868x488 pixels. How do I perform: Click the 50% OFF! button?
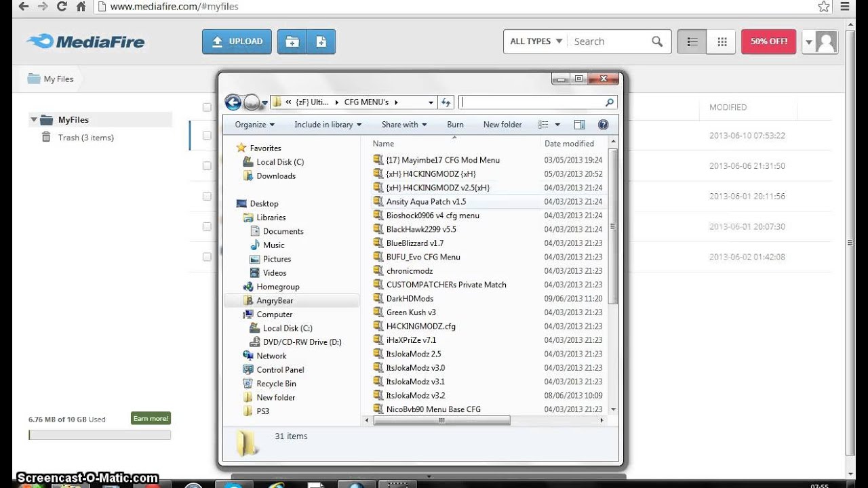[768, 41]
